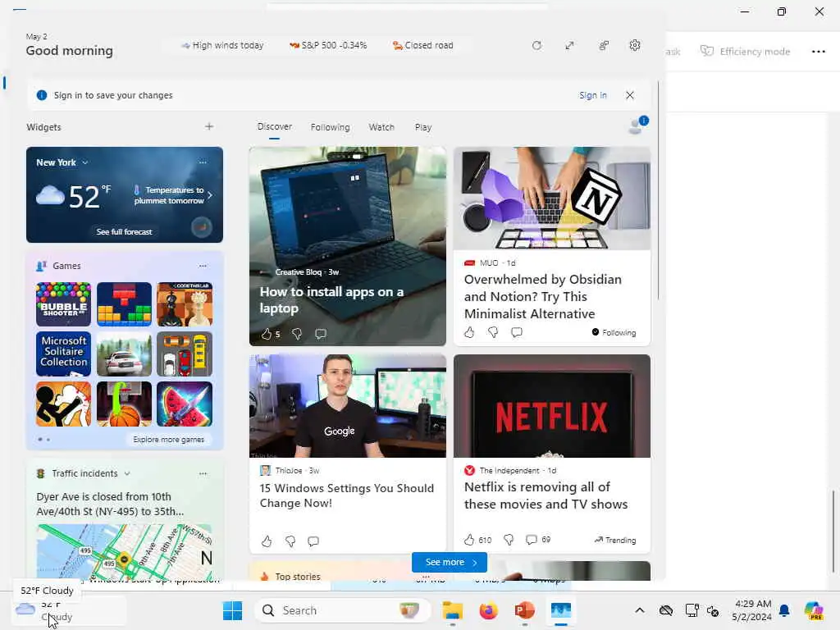Click the See more button

[450, 562]
